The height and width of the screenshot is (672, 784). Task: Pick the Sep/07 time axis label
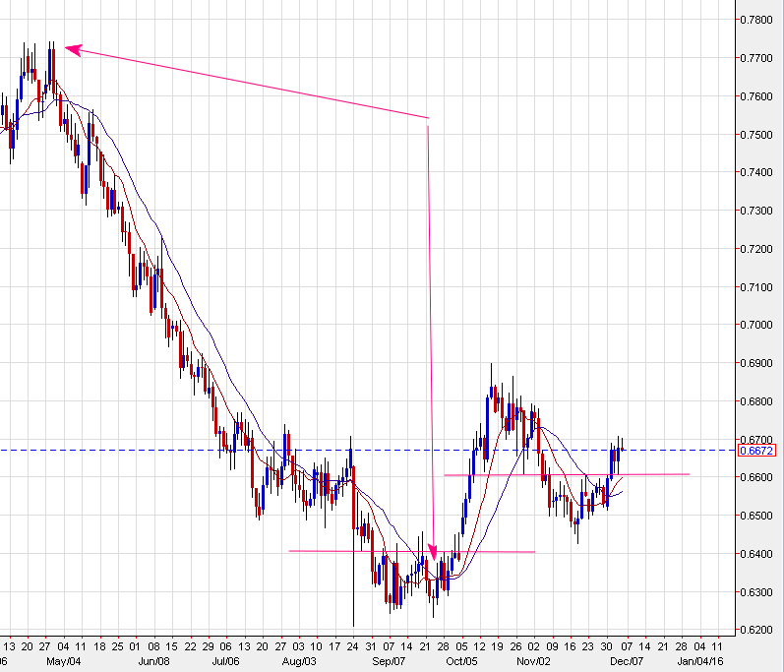[389, 661]
